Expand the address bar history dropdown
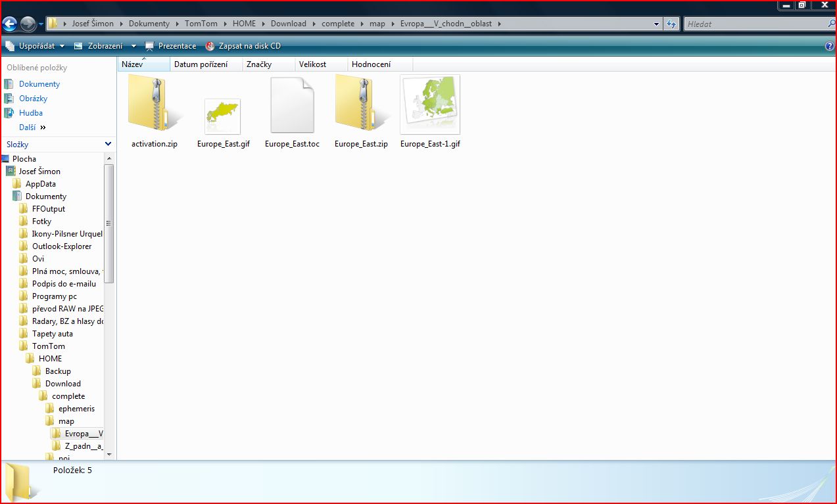The image size is (837, 504). pyautogui.click(x=657, y=24)
